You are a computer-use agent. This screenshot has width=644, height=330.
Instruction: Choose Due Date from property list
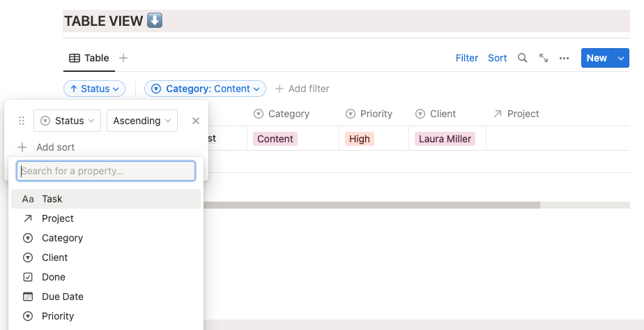(x=62, y=297)
